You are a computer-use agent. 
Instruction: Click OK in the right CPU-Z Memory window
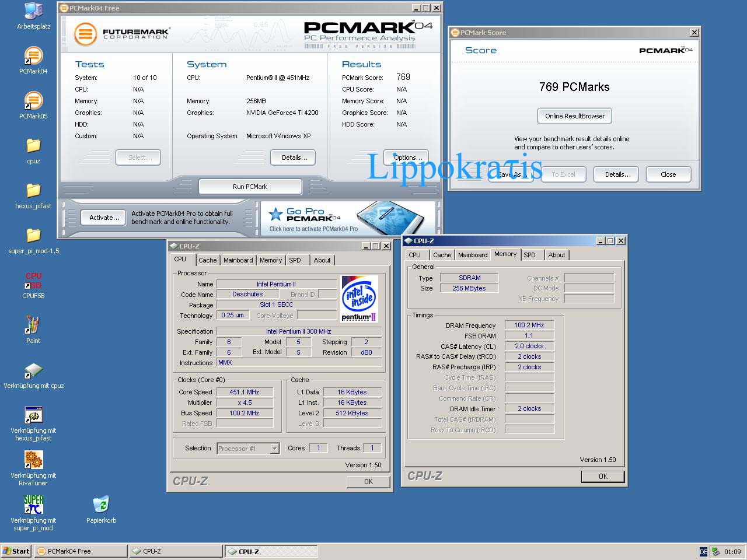click(x=603, y=477)
